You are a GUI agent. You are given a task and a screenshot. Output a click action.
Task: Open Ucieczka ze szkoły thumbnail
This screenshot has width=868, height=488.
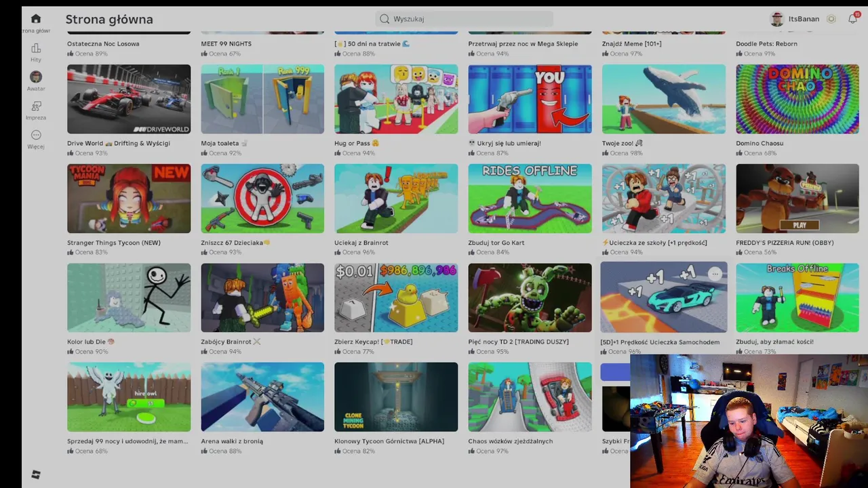tap(664, 199)
